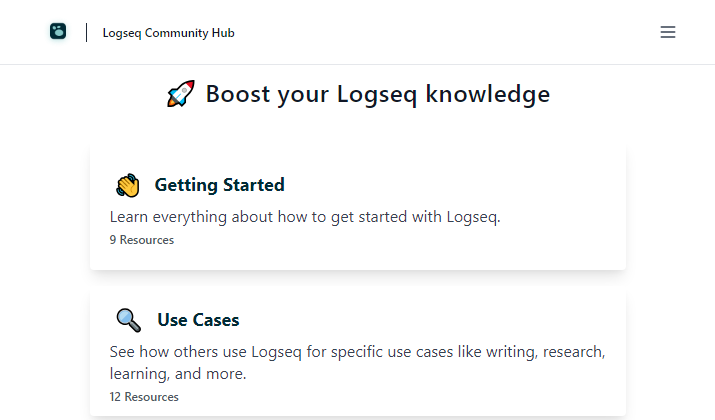Click the rocket emoji icon

181,93
